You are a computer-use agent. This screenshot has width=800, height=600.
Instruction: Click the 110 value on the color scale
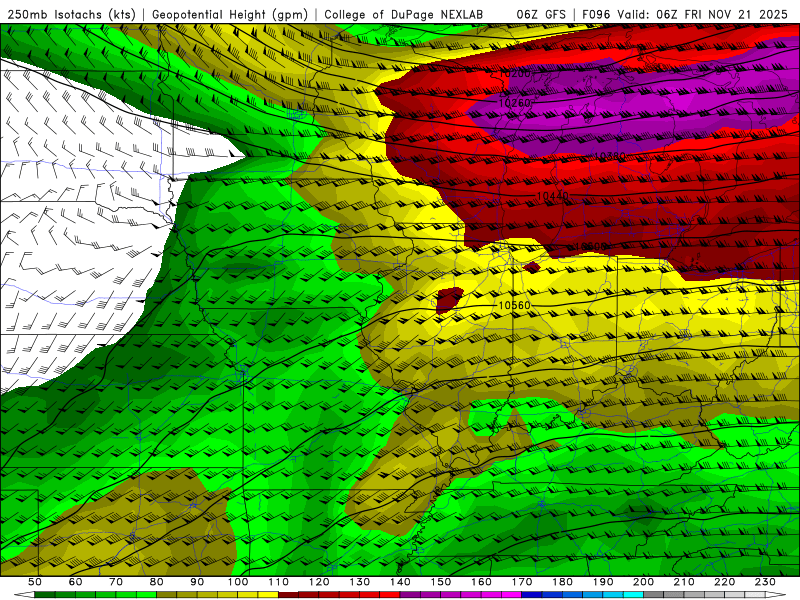[x=278, y=582]
